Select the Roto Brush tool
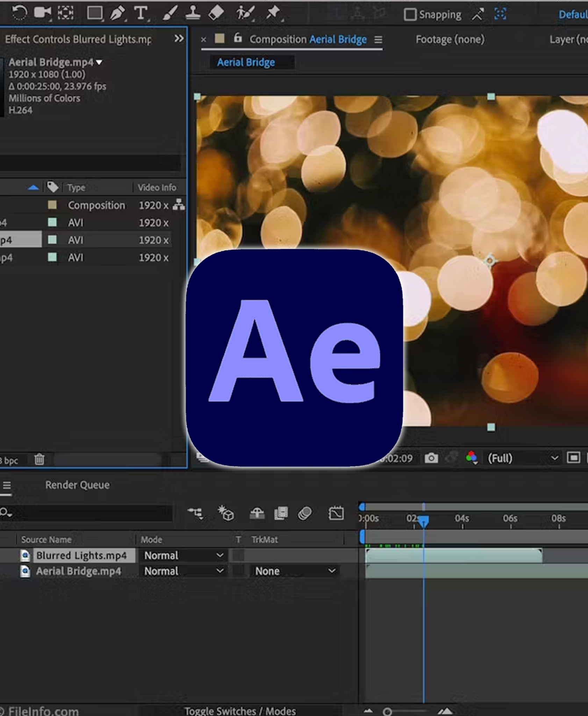The image size is (588, 716). [x=245, y=12]
